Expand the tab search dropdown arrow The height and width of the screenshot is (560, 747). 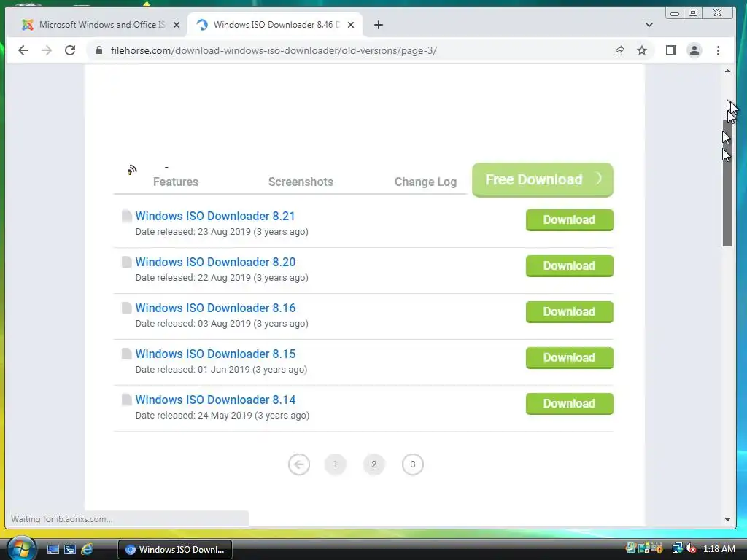tap(649, 25)
